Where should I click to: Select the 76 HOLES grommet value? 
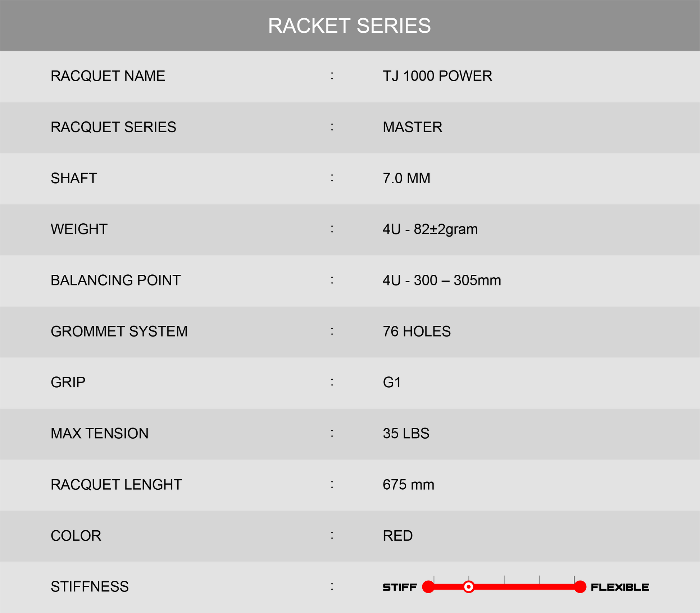(x=417, y=331)
